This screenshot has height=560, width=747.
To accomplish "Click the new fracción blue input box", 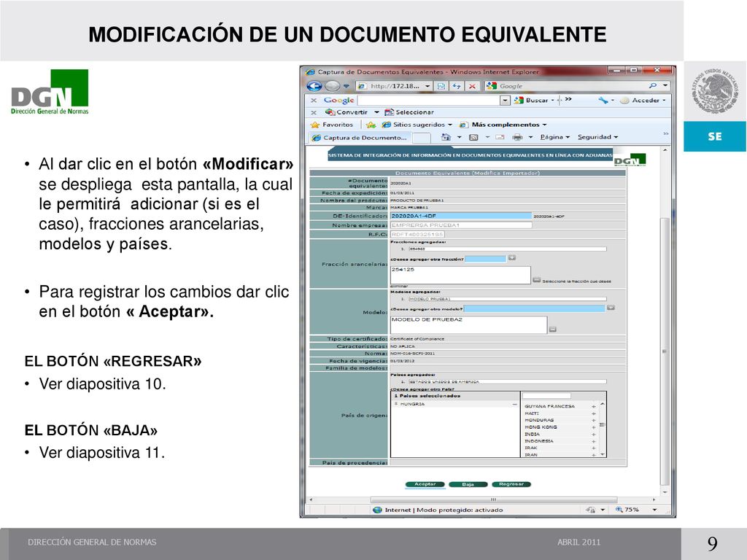I will click(485, 259).
